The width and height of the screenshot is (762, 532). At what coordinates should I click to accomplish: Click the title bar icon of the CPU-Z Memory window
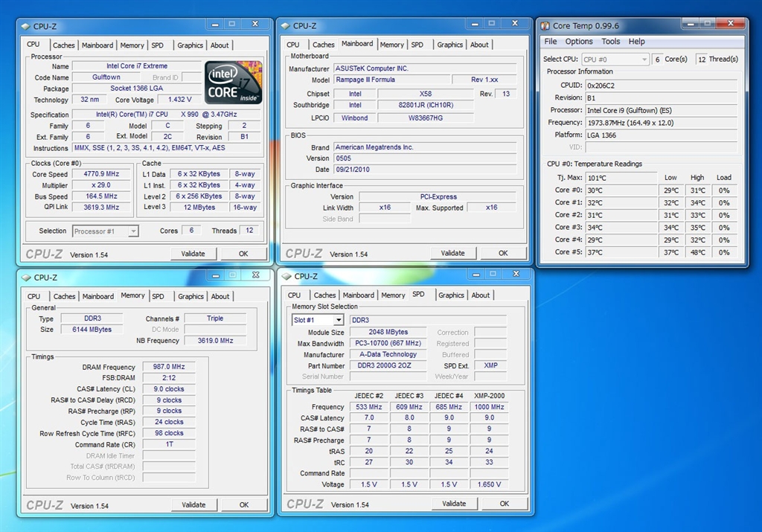pos(26,278)
